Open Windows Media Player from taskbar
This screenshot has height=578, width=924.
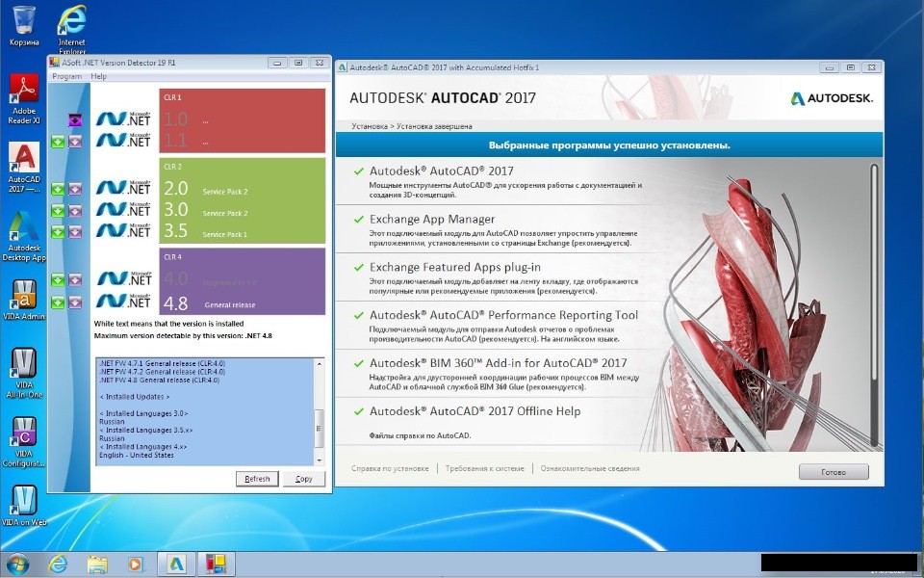136,565
